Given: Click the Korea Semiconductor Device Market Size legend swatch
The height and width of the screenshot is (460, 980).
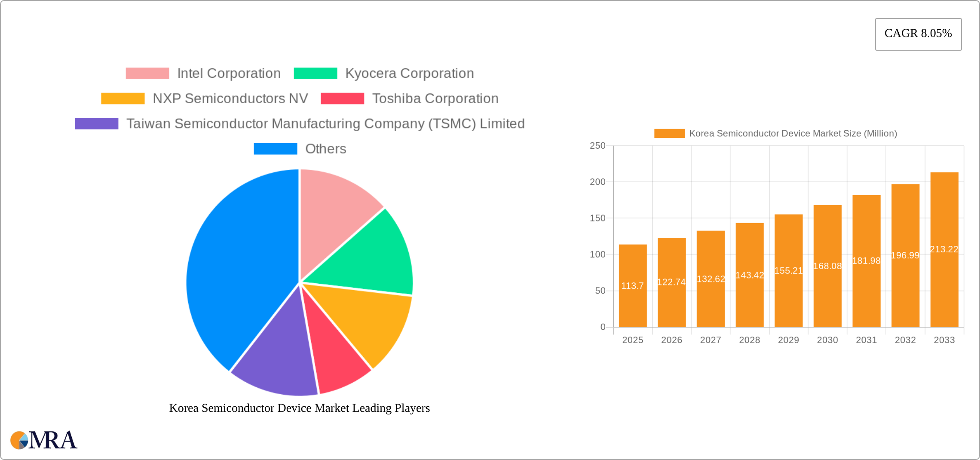Looking at the screenshot, I should pos(669,134).
